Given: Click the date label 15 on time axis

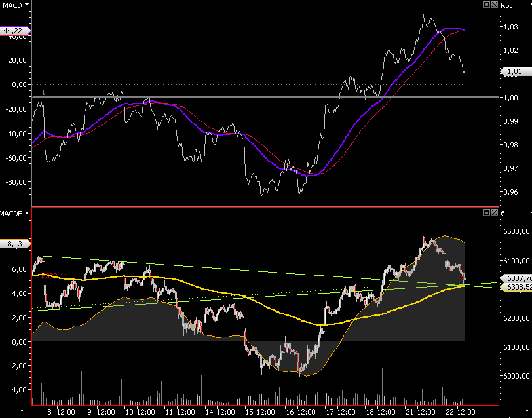Looking at the screenshot, I should click(x=250, y=412).
